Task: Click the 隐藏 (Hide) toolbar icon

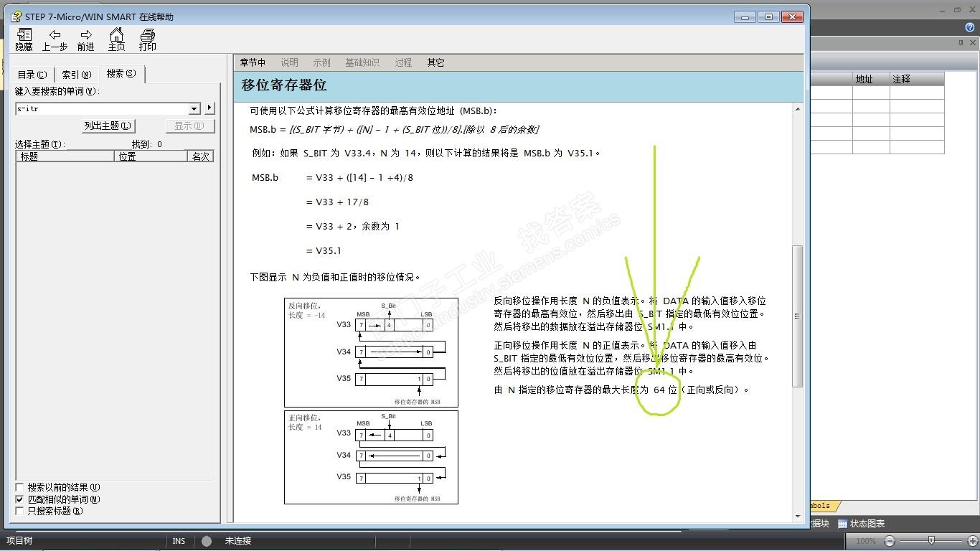Action: pos(24,40)
